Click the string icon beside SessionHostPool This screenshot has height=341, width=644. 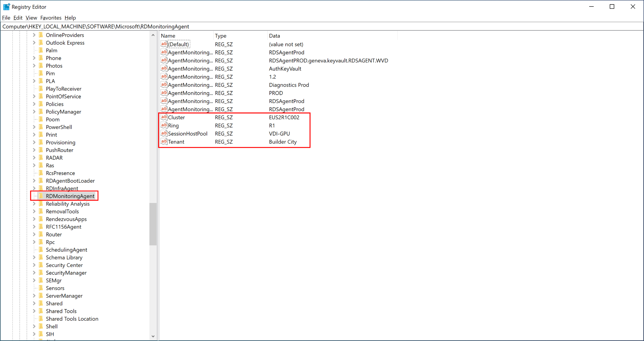coord(164,133)
